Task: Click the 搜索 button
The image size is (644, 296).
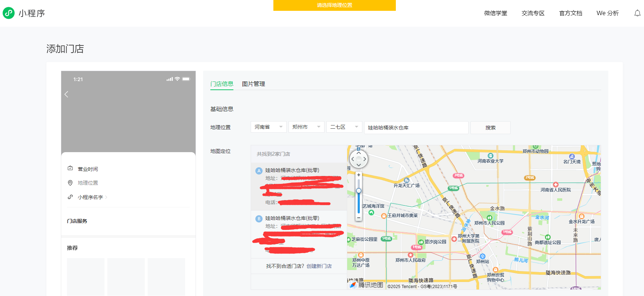Action: click(491, 128)
